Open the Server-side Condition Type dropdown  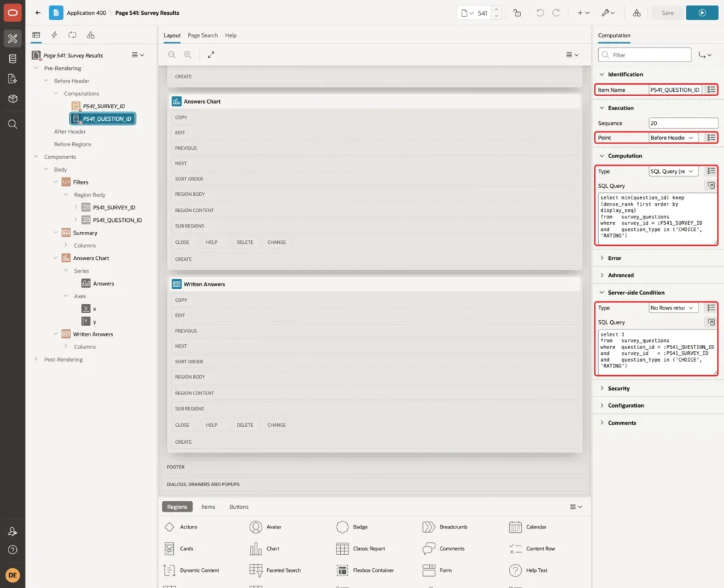click(x=673, y=308)
